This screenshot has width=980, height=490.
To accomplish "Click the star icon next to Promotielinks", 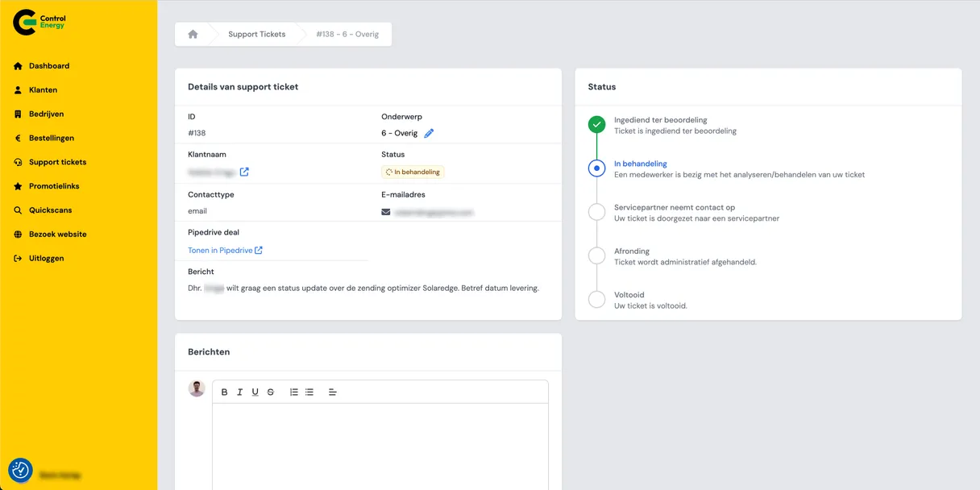I will [18, 186].
